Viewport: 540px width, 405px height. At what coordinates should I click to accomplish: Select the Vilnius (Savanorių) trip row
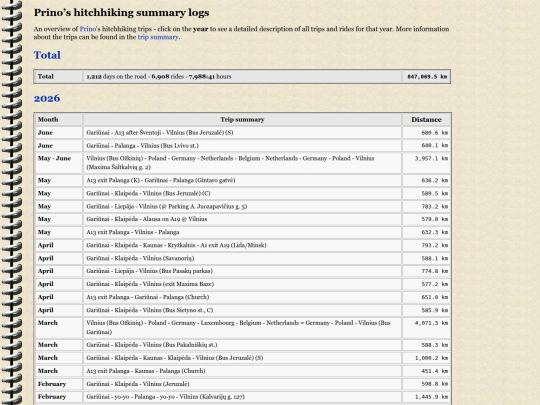[242, 258]
